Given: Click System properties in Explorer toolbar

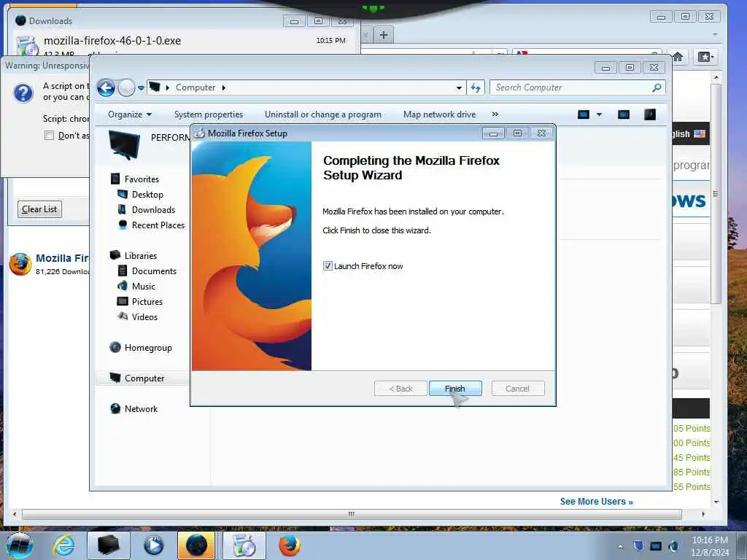Looking at the screenshot, I should pos(209,114).
